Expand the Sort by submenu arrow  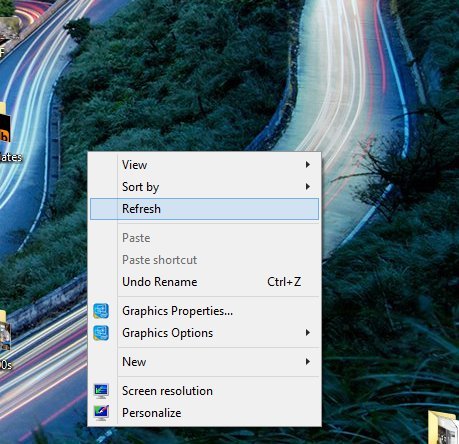pos(308,187)
